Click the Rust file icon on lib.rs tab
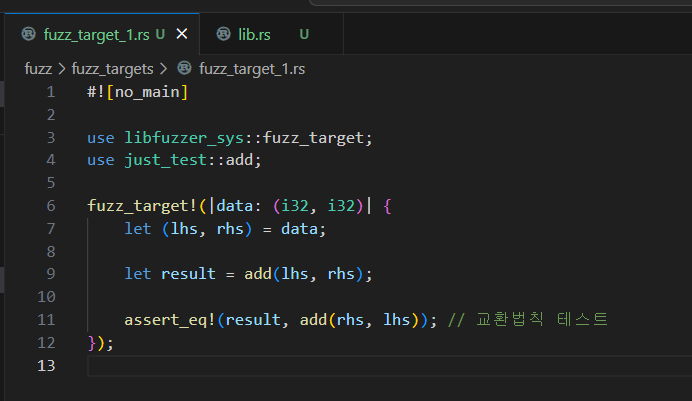Image resolution: width=692 pixels, height=401 pixels. (223, 34)
